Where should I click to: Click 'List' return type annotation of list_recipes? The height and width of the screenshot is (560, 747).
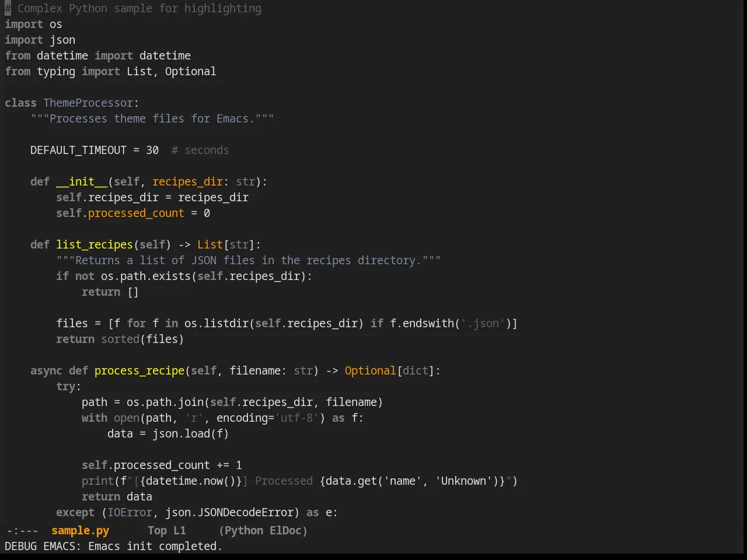210,244
